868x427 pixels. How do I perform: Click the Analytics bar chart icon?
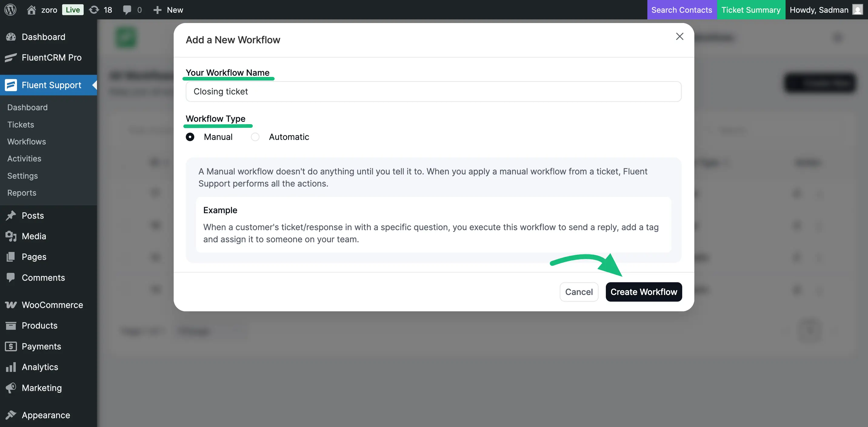10,367
